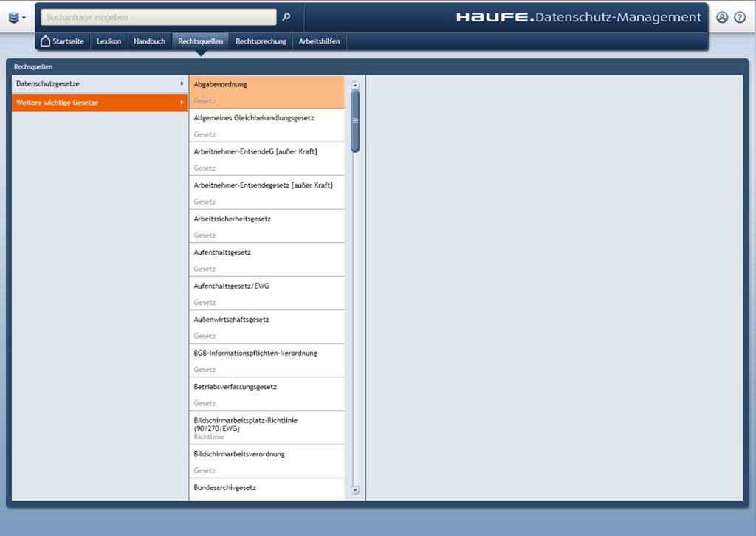
Task: Expand the Datenschutzgesetze arrow
Action: click(182, 83)
